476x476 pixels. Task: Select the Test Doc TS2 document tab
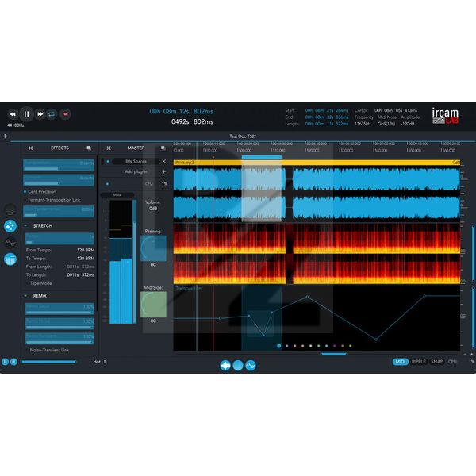243,136
